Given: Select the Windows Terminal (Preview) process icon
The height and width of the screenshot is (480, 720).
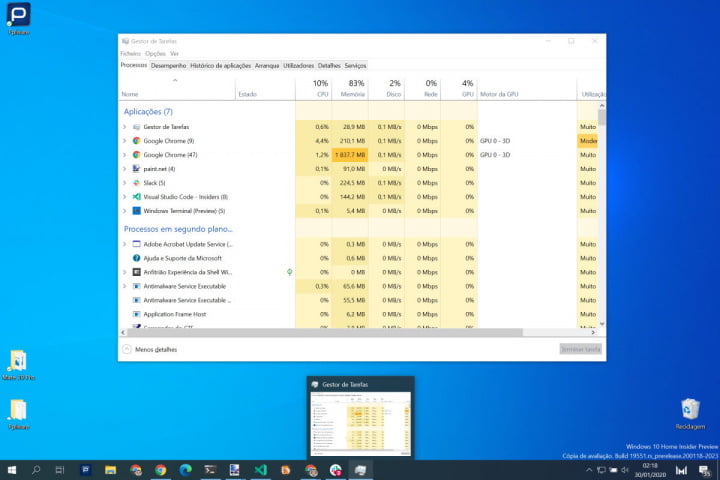Looking at the screenshot, I should click(136, 211).
